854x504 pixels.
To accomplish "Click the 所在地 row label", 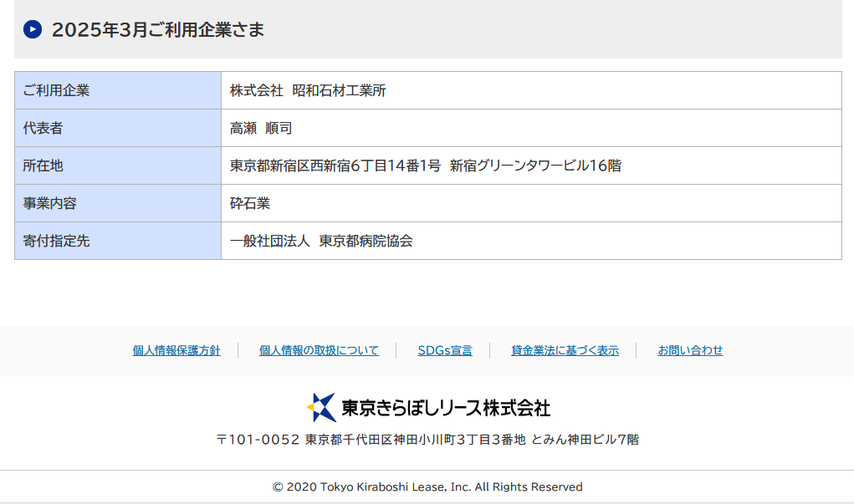I will pyautogui.click(x=43, y=165).
